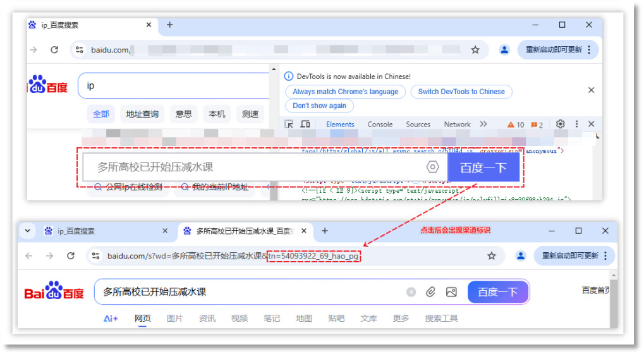Click the 地址查询 filter chip under ip search
The width and height of the screenshot is (644, 354).
click(142, 114)
